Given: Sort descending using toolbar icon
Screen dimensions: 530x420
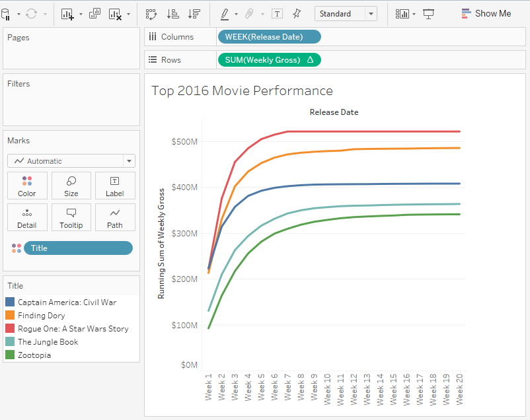Looking at the screenshot, I should (x=194, y=14).
